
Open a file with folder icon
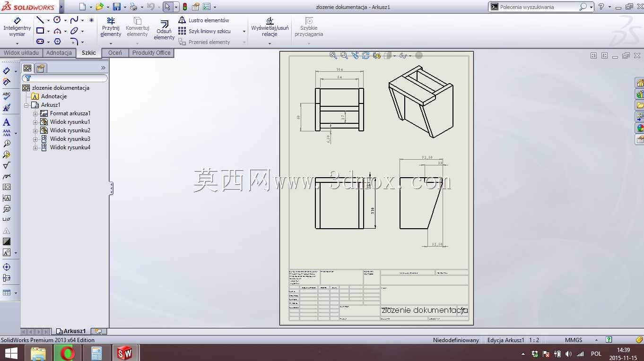[x=99, y=7]
